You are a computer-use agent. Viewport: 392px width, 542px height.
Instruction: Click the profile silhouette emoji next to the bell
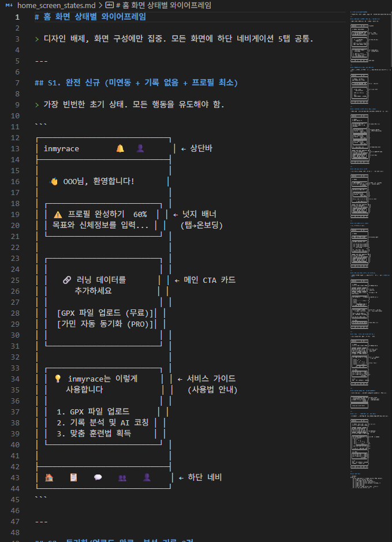140,148
